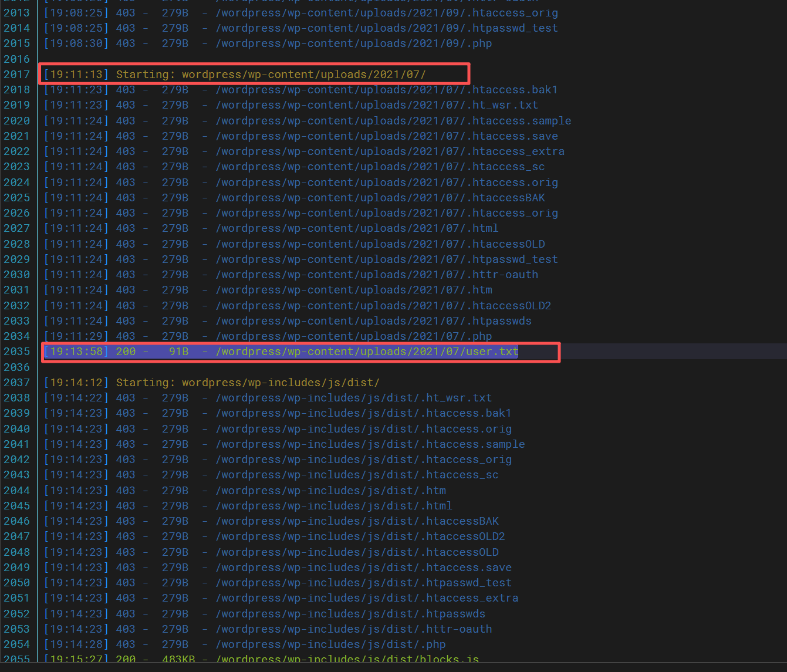Screen dimensions: 787x672
Task: Click the .htaccess.bak1 path in uploads/2021/07
Action: coord(386,90)
